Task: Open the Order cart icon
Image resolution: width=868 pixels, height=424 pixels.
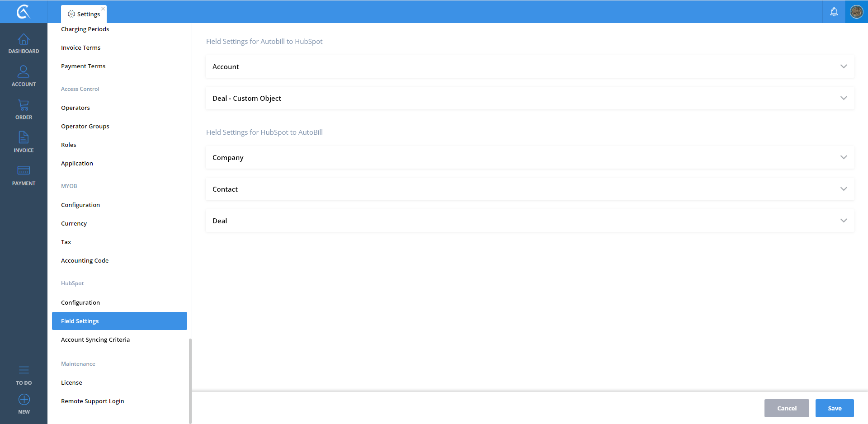Action: tap(24, 105)
